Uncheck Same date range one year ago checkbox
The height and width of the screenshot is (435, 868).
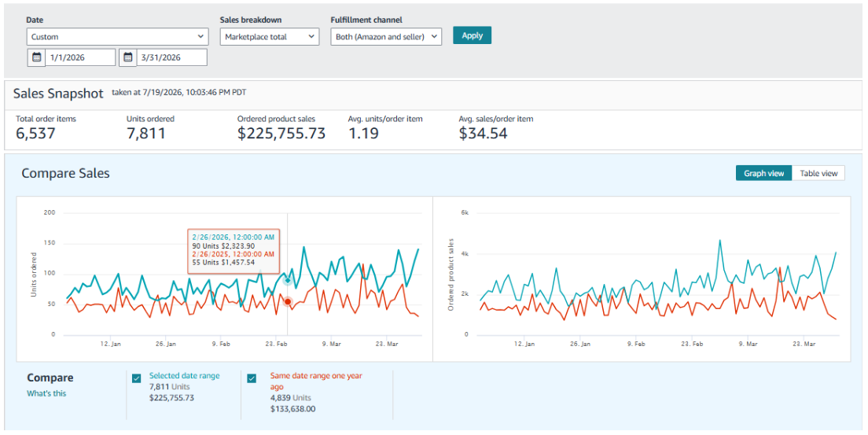tap(252, 378)
